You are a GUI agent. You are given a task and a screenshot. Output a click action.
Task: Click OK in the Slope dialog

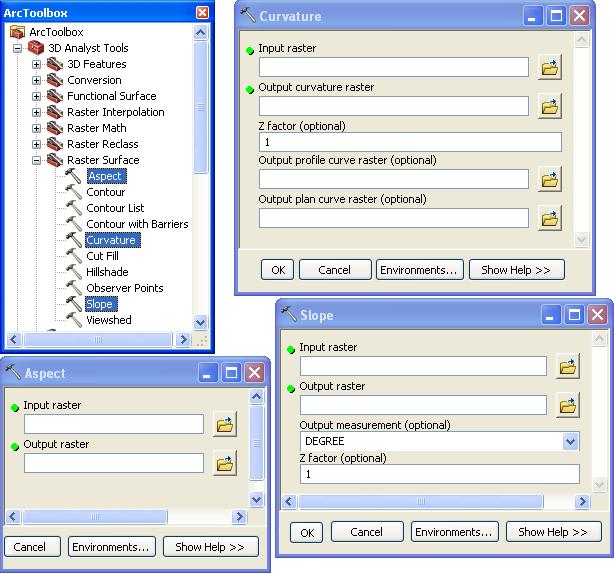pos(307,532)
